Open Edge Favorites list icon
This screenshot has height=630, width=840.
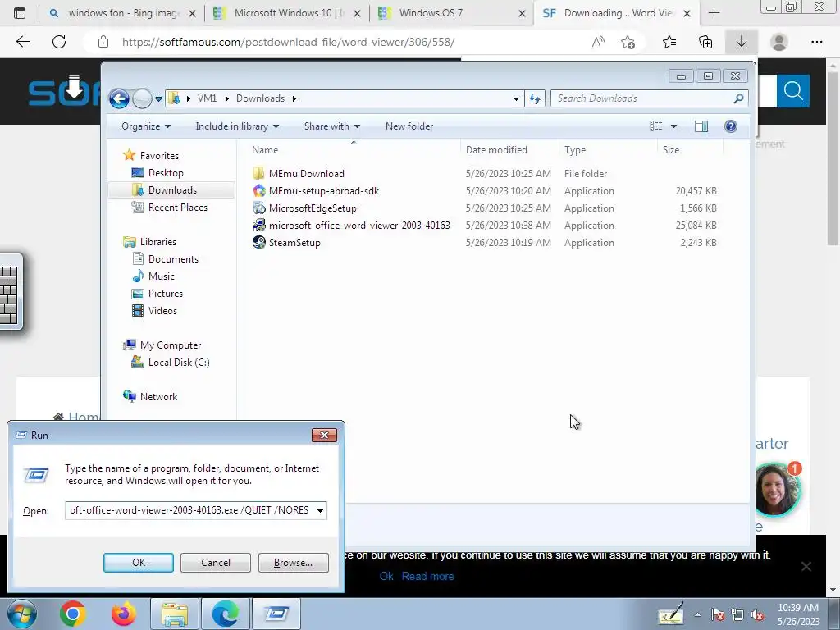click(x=669, y=42)
